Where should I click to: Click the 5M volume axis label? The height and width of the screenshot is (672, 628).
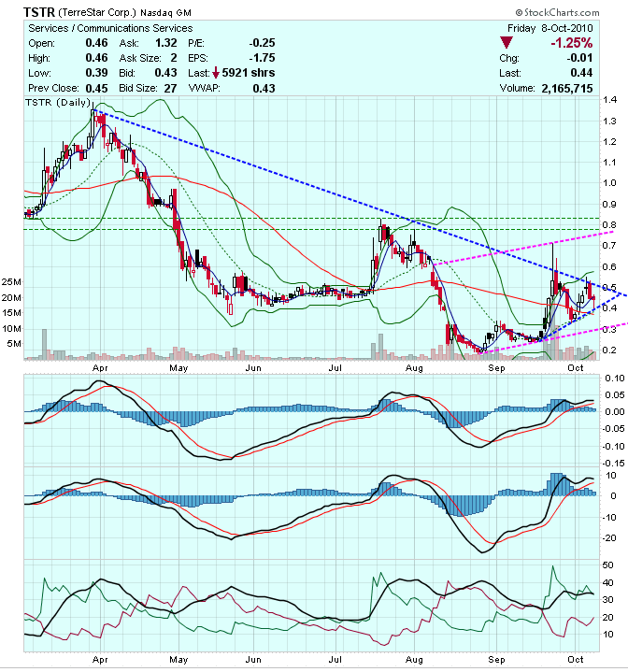[x=14, y=344]
